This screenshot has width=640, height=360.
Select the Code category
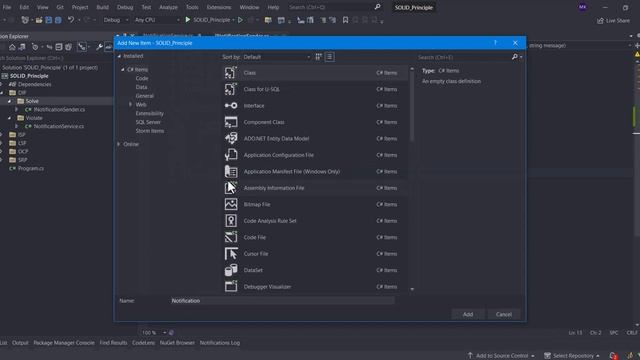pyautogui.click(x=142, y=78)
